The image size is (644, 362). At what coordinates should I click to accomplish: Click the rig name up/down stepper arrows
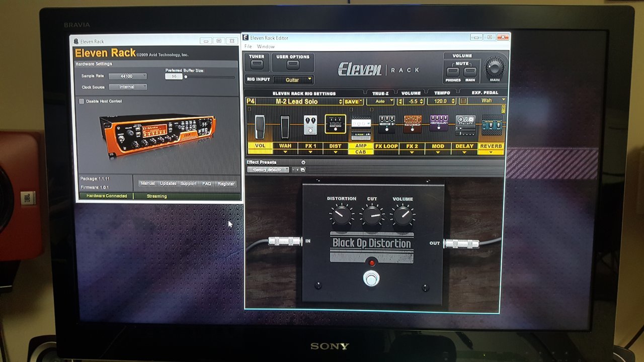(341, 102)
